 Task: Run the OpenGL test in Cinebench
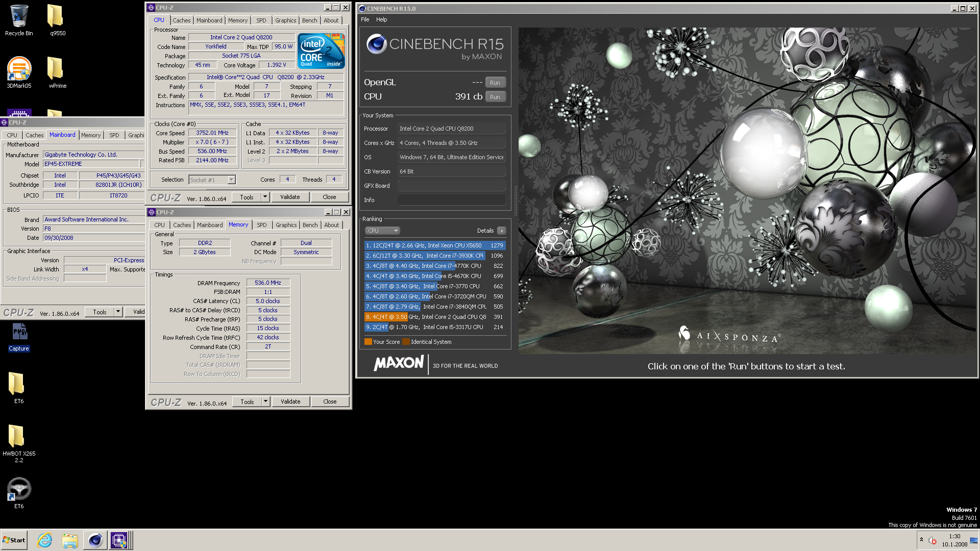[x=495, y=83]
